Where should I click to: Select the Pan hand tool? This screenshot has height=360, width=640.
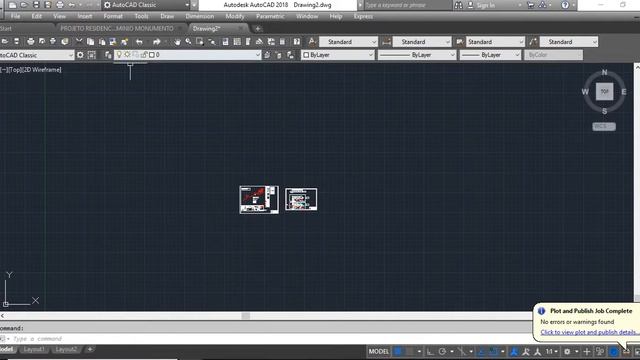(x=177, y=42)
